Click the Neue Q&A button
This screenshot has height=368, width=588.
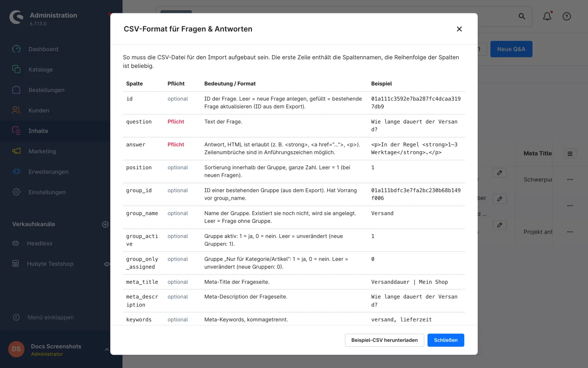[x=511, y=49]
